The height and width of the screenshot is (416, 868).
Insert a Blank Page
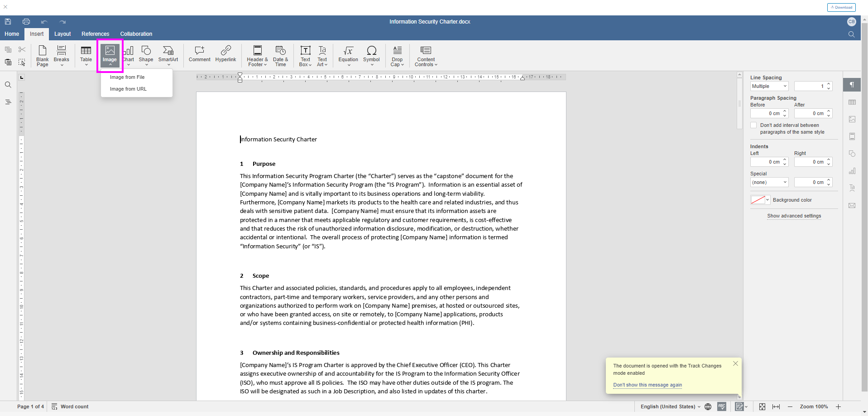coord(42,56)
